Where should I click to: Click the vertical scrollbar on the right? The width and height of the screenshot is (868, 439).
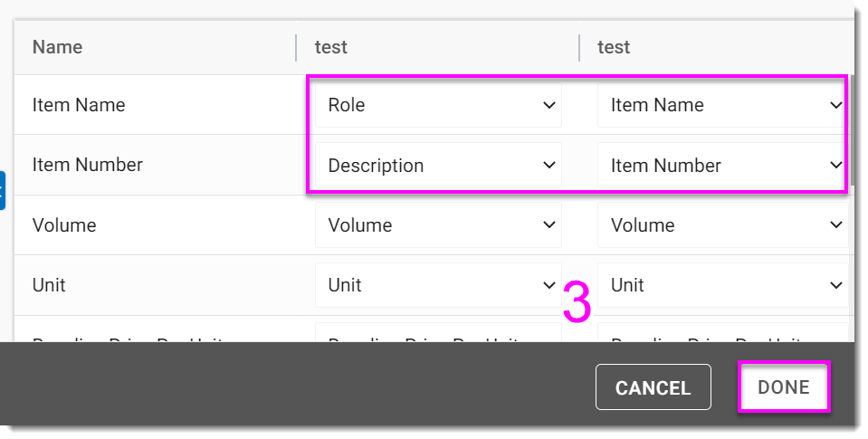point(851,127)
